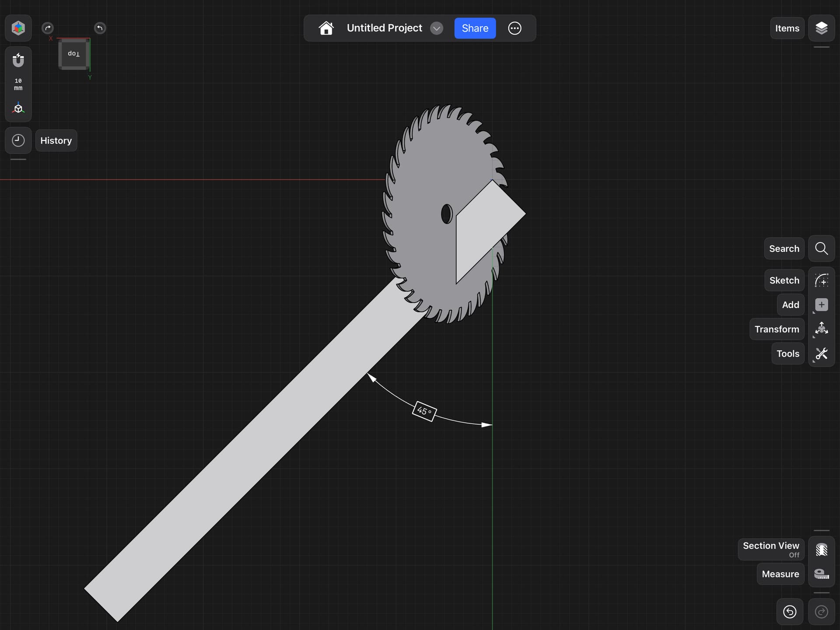Click the Measure tape icon

(821, 574)
